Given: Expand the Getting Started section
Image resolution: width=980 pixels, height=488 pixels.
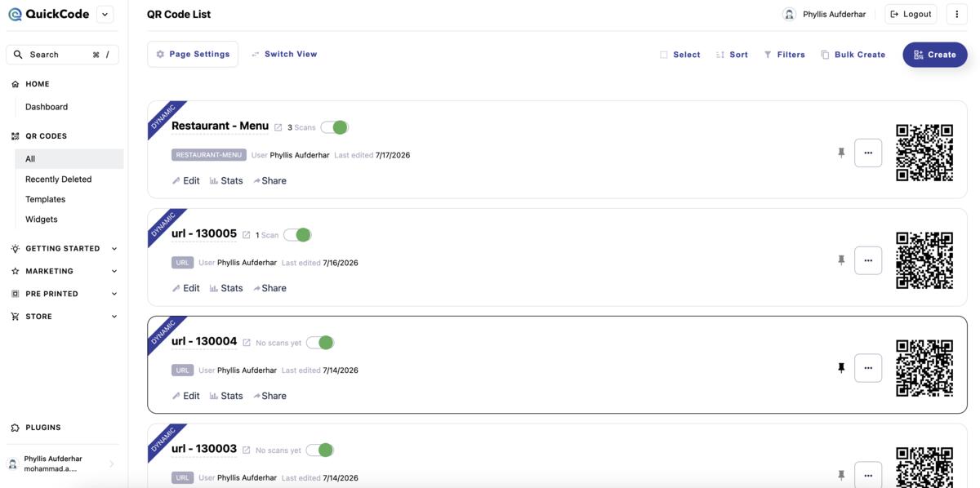Looking at the screenshot, I should click(64, 249).
